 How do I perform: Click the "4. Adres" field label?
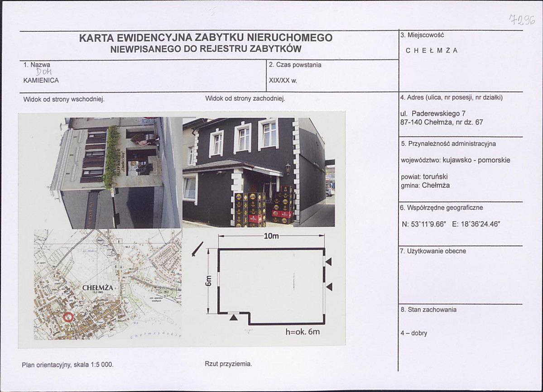click(451, 98)
